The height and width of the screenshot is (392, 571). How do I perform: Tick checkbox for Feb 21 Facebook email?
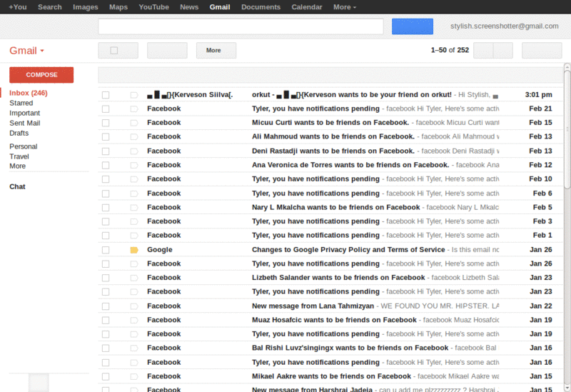tap(106, 109)
